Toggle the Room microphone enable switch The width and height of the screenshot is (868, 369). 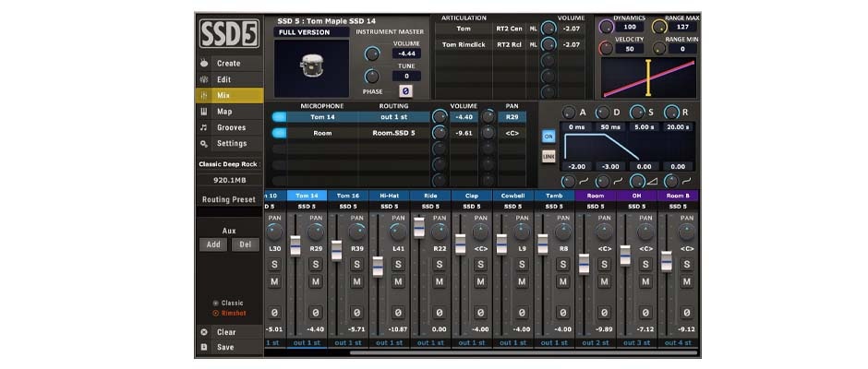(280, 133)
